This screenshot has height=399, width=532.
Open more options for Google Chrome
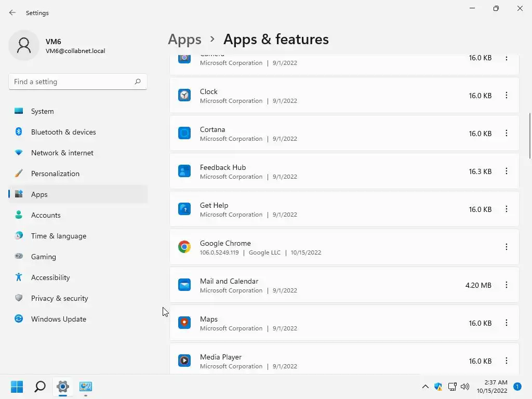[x=507, y=247]
